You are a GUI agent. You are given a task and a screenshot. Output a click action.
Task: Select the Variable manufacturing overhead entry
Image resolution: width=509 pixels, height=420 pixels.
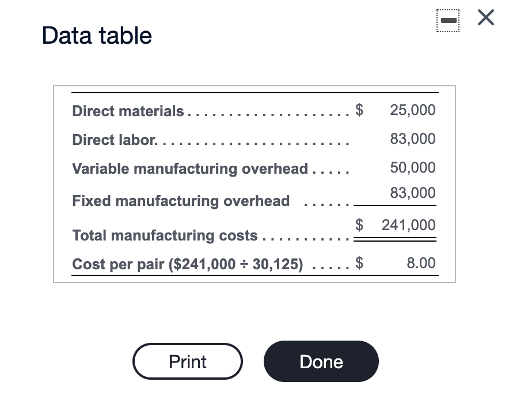coord(189,169)
